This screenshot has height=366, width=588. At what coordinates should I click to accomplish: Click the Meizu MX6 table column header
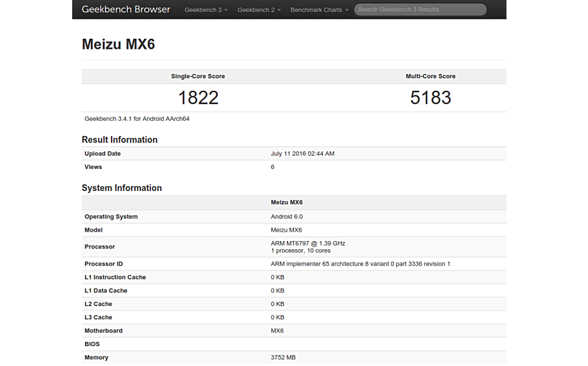pos(287,202)
